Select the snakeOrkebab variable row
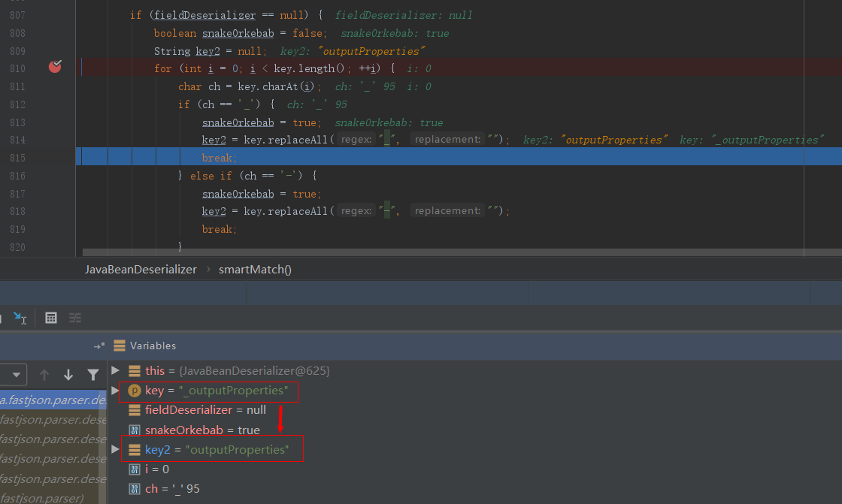 [x=201, y=430]
